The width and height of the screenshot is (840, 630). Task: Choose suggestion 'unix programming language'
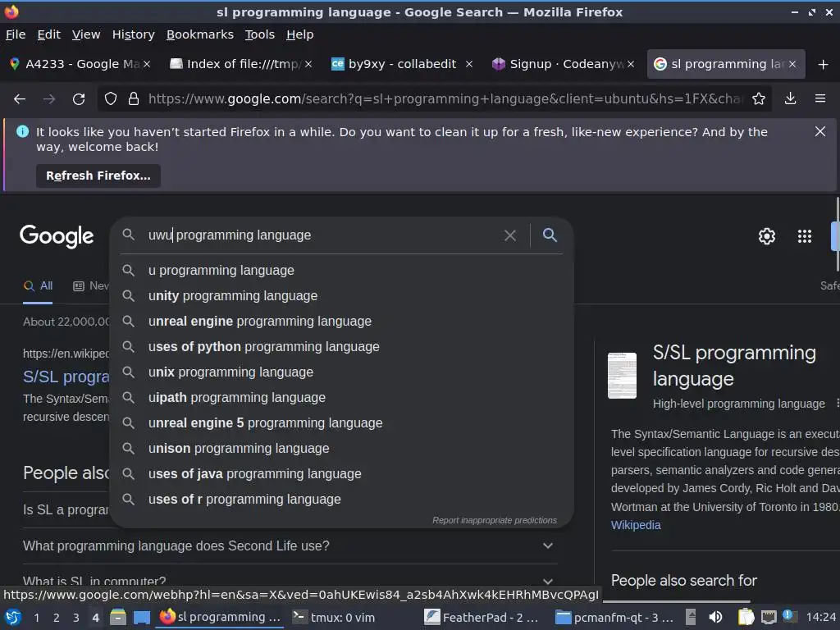coord(342,372)
